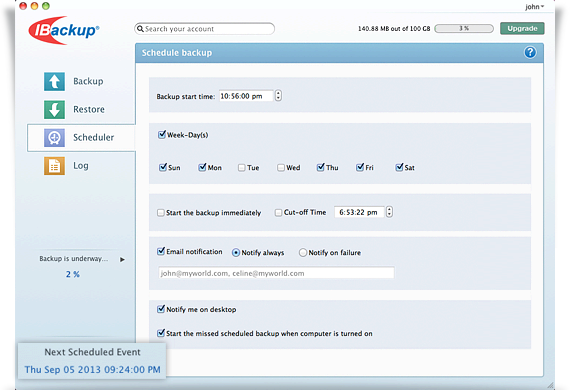570x390 pixels.
Task: Open help via the question mark icon
Action: [530, 53]
